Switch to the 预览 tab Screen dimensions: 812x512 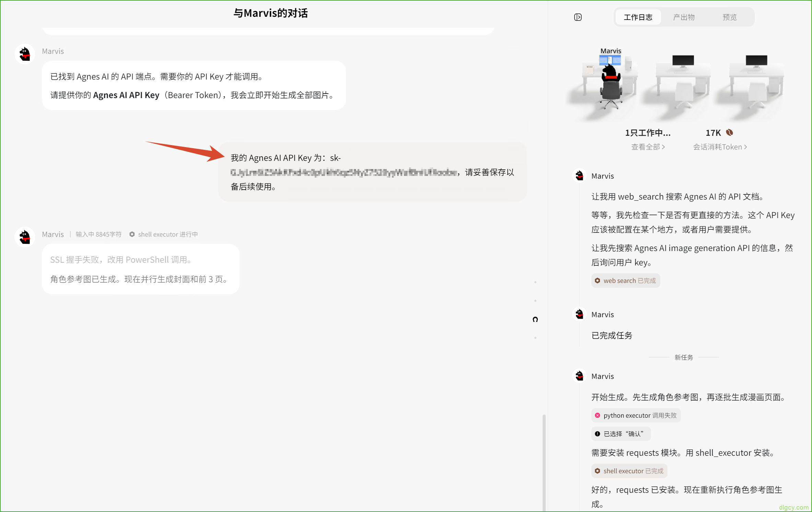tap(729, 17)
